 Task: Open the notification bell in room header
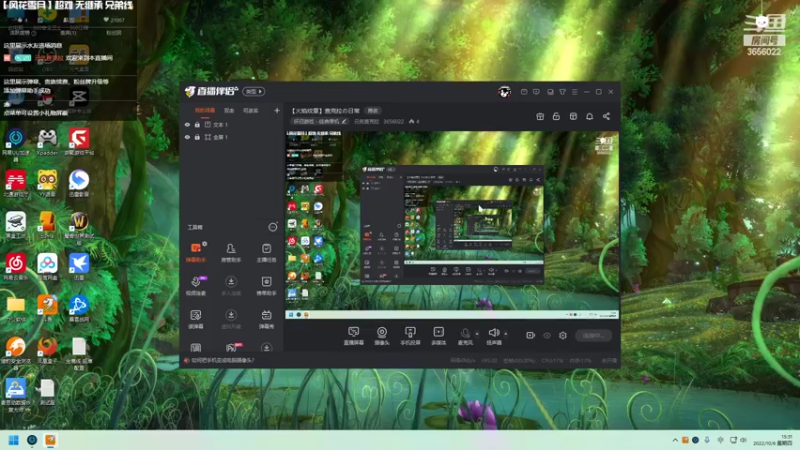[x=589, y=116]
